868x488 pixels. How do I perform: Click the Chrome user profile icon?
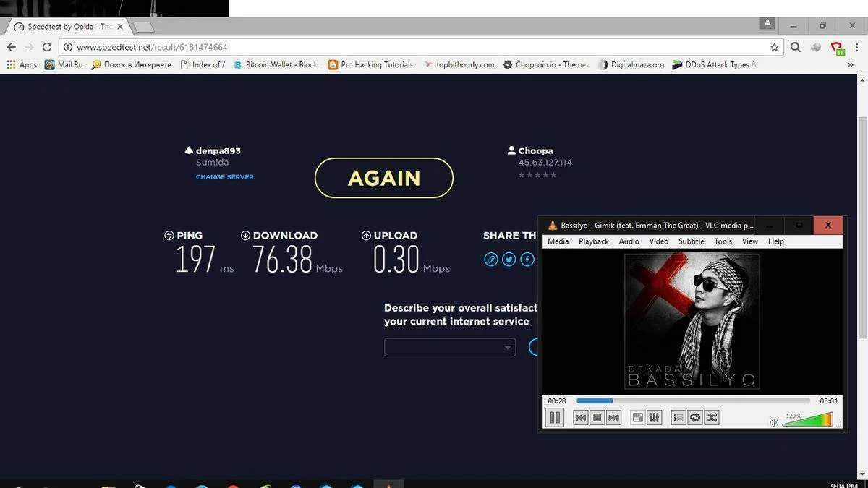pos(767,24)
